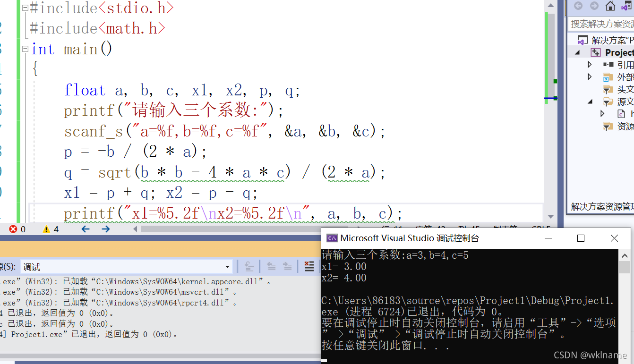
Task: Click the 源文 source files filter folder icon
Action: (x=608, y=102)
